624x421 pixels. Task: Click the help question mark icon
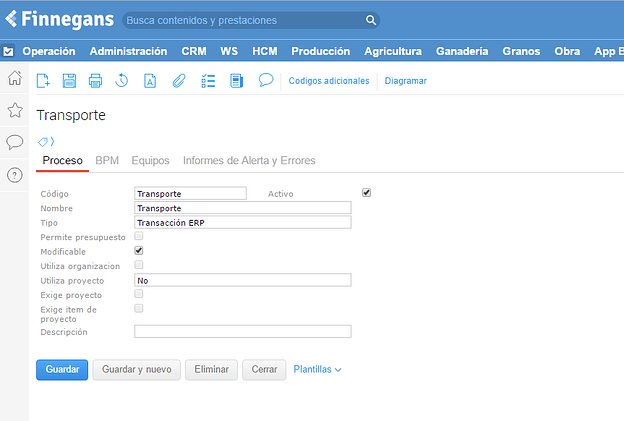15,175
